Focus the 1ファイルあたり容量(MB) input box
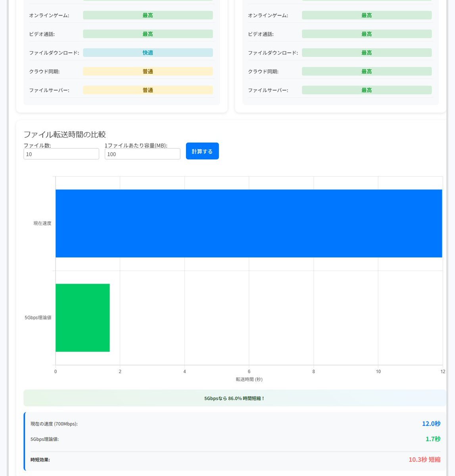The width and height of the screenshot is (455, 476). click(x=142, y=154)
